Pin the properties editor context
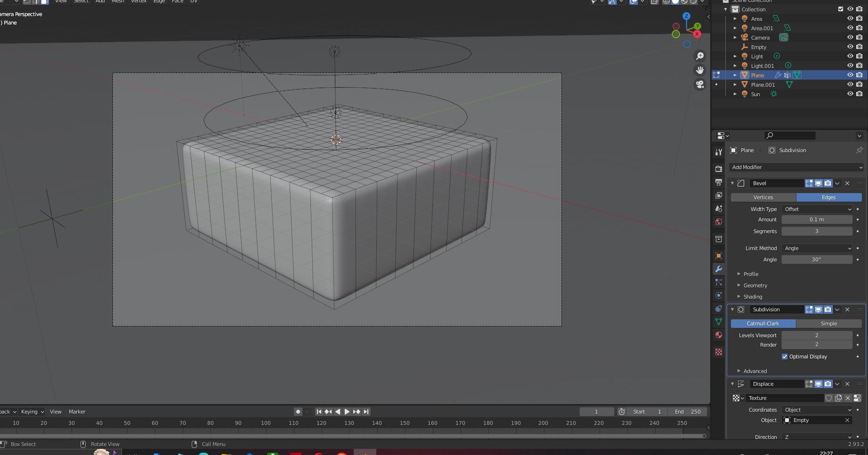868x455 pixels. pyautogui.click(x=859, y=150)
